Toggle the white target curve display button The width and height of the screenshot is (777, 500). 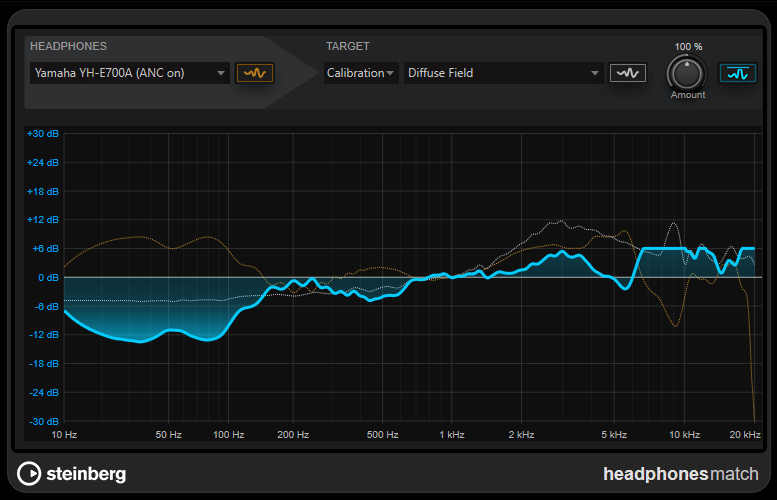coord(627,73)
